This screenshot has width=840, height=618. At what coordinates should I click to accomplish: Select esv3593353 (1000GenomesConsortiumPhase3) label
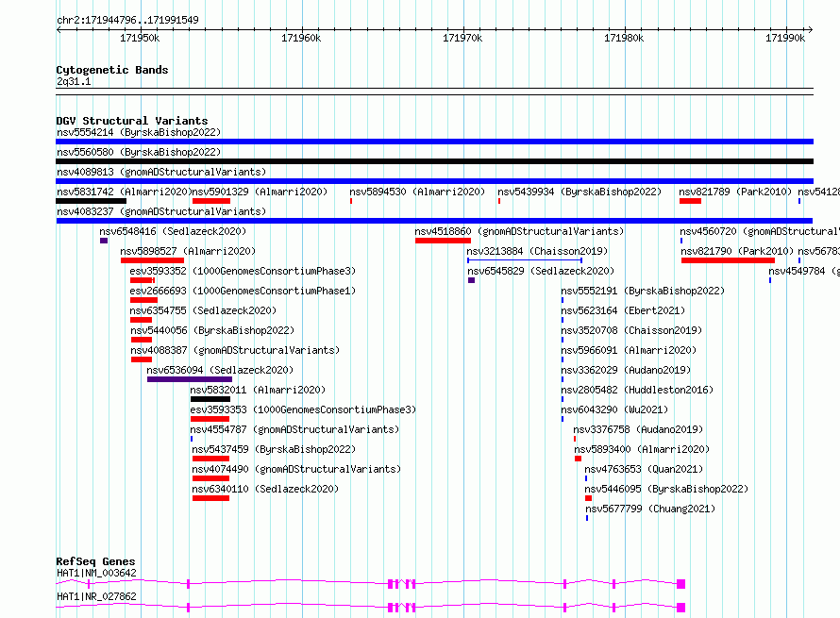[303, 409]
